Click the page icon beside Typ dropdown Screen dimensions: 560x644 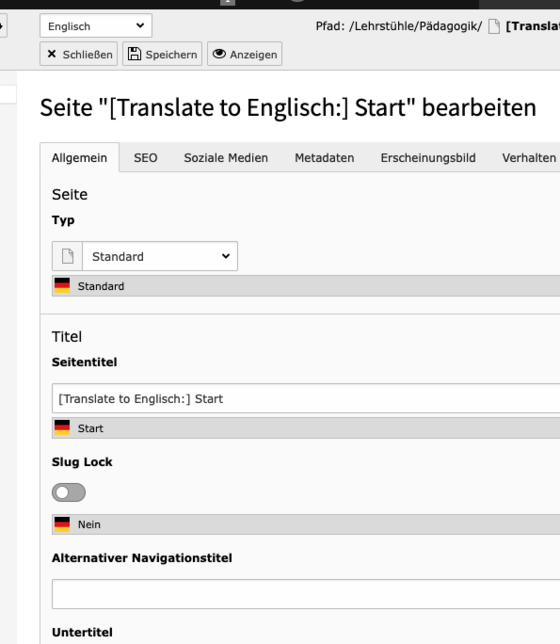pyautogui.click(x=67, y=256)
